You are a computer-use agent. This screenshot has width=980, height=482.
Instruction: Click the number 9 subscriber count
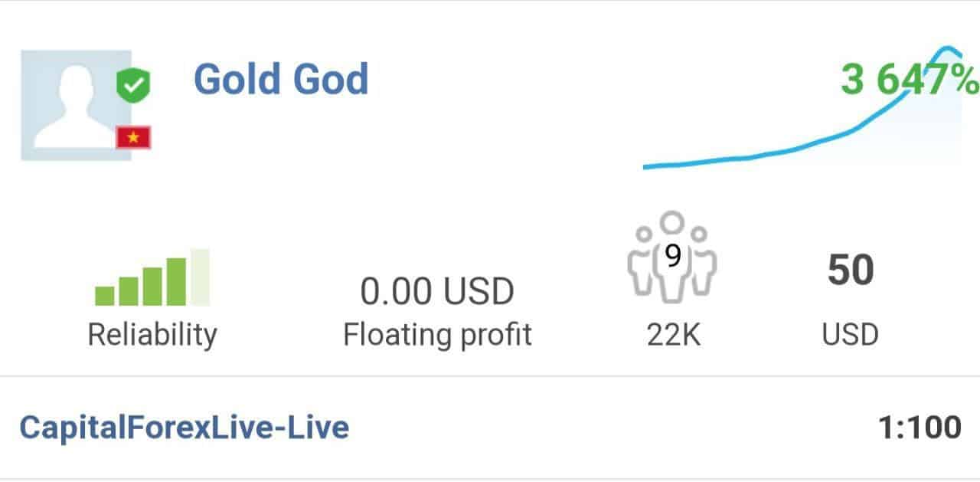point(672,257)
